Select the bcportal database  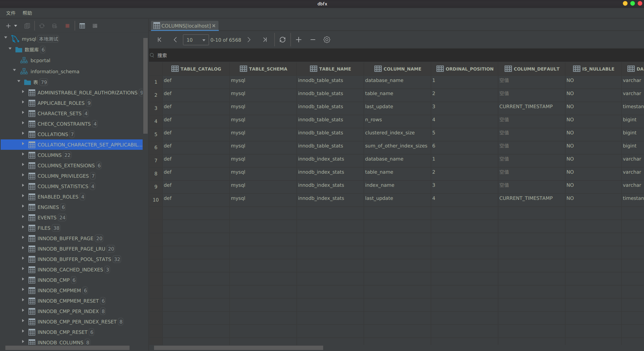[x=40, y=60]
